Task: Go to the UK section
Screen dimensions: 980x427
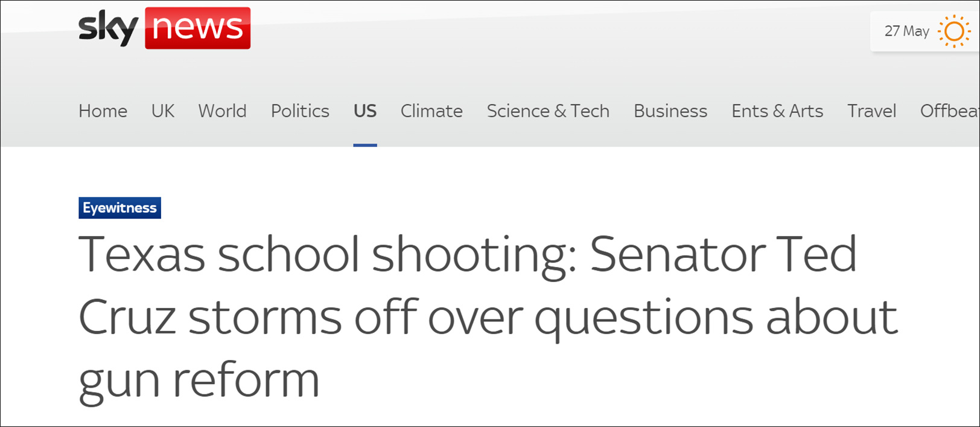Action: 163,111
